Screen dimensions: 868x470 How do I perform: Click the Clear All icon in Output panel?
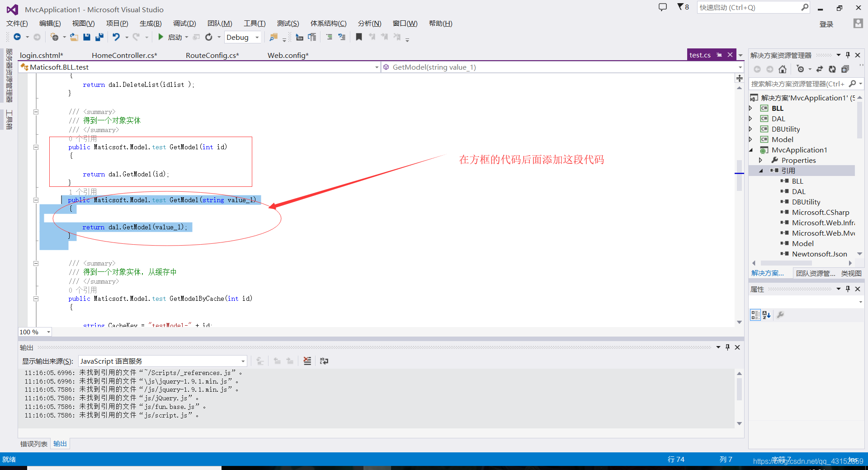pos(307,361)
